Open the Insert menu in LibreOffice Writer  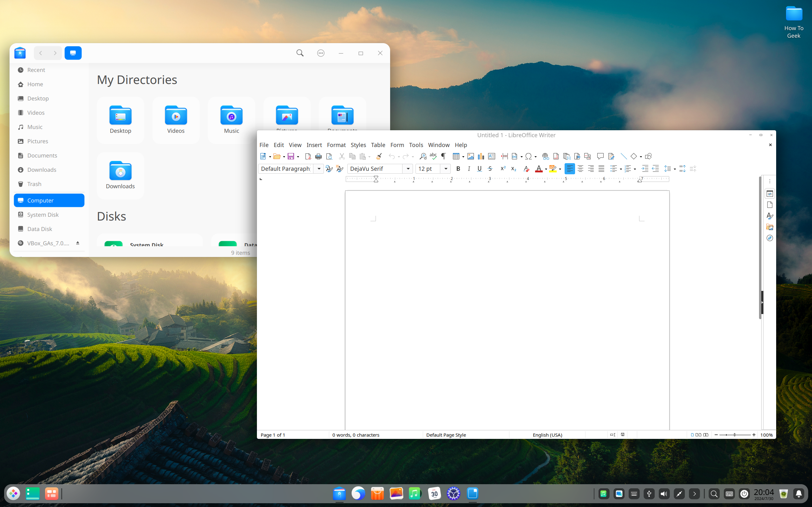tap(314, 145)
